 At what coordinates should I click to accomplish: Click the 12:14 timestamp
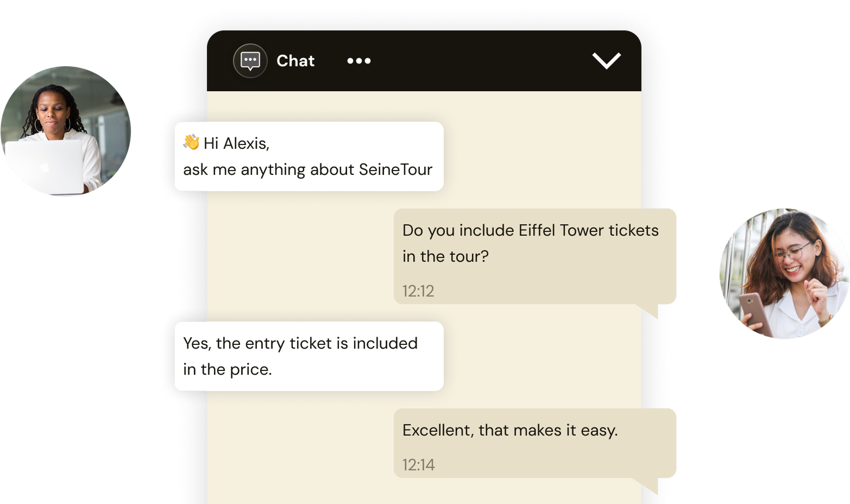pos(418,465)
